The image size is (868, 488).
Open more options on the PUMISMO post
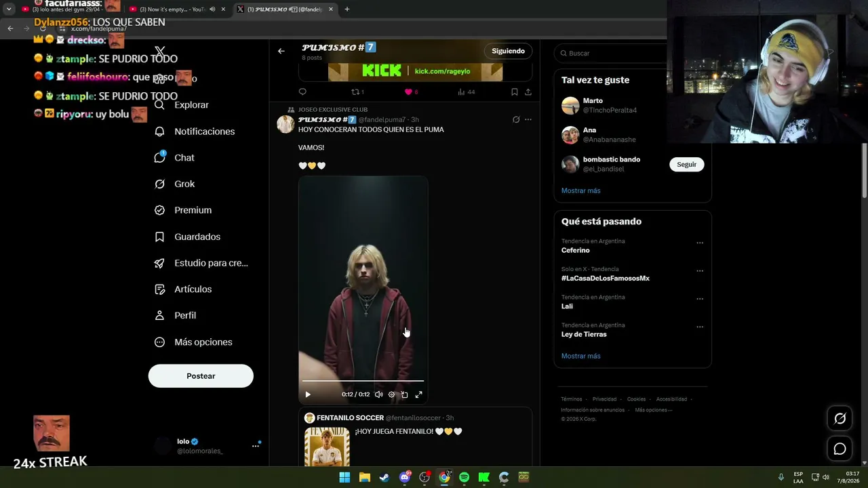(x=528, y=120)
